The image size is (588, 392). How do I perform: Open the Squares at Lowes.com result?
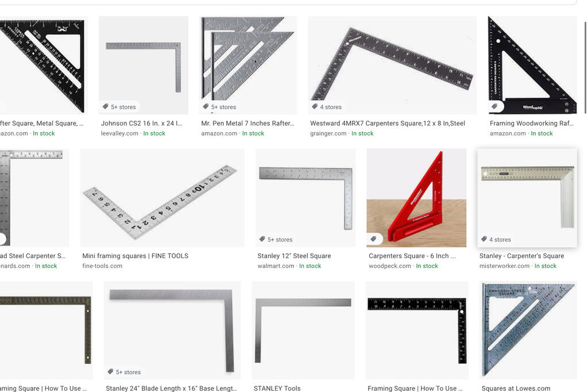[x=516, y=388]
